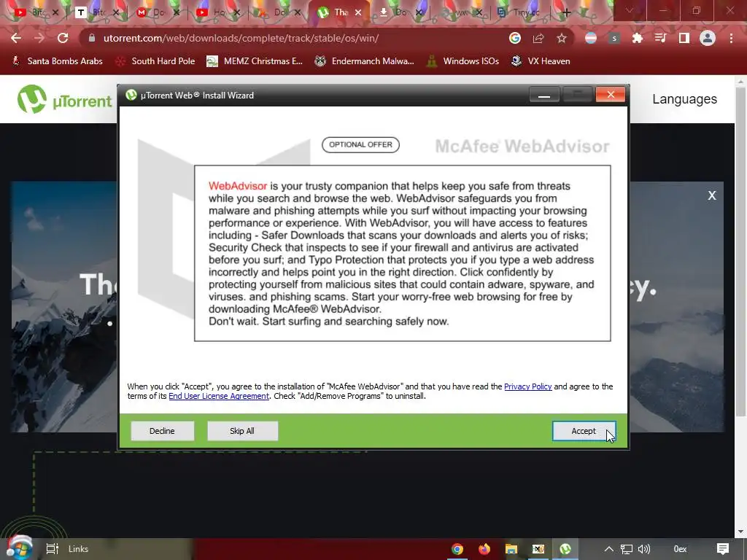Viewport: 747px width, 560px height.
Task: Open Chrome from the taskbar
Action: pos(457,549)
